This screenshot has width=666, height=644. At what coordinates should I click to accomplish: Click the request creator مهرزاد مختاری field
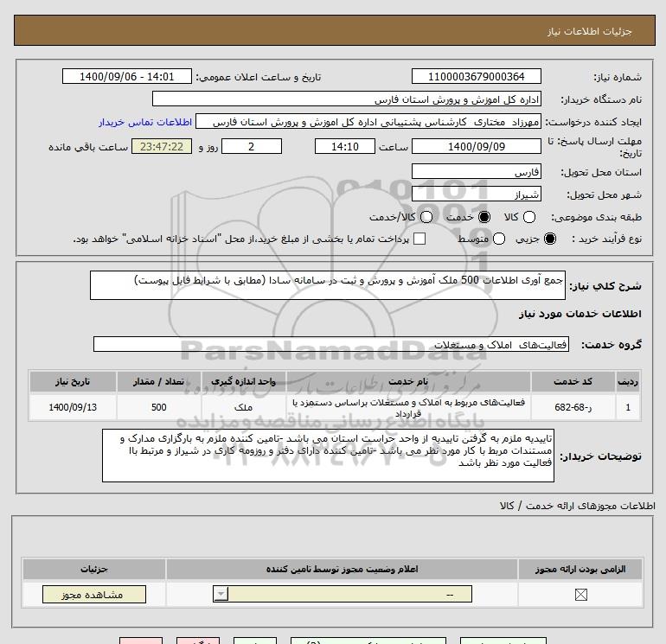click(368, 121)
